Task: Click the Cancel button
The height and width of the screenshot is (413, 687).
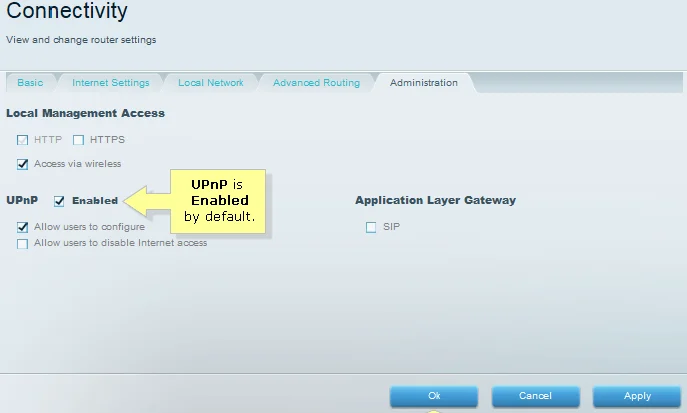Action: (x=535, y=397)
